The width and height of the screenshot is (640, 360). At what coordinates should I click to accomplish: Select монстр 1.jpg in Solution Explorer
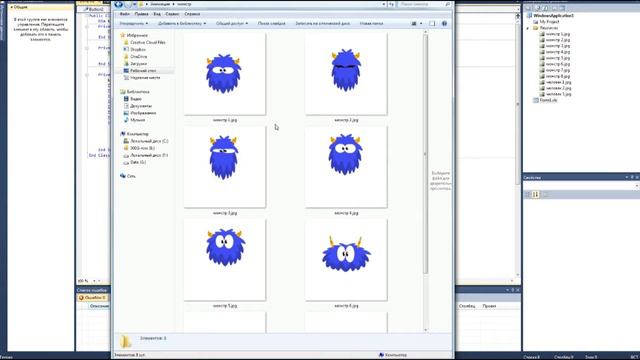[555, 34]
